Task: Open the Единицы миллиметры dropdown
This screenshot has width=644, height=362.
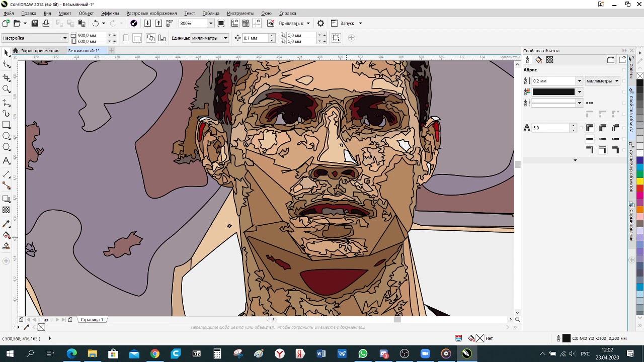Action: coord(225,38)
